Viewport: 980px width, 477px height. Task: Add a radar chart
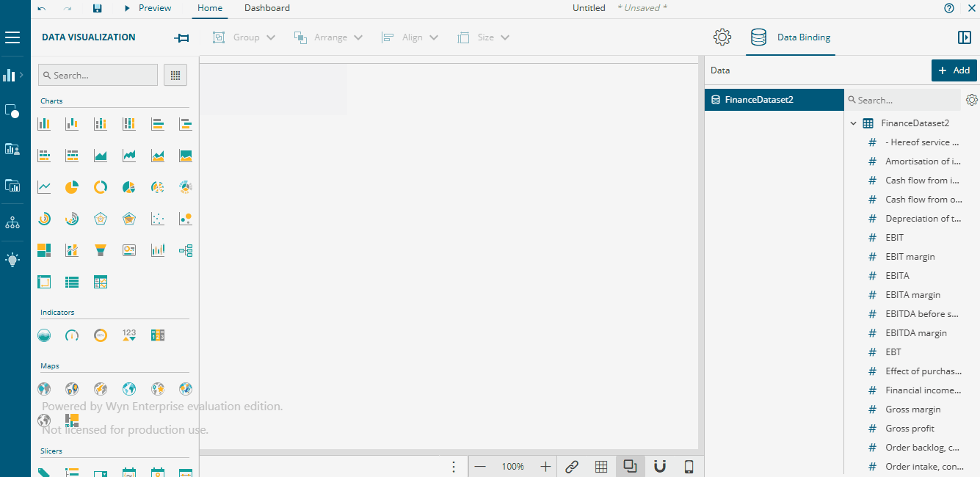[x=100, y=218]
